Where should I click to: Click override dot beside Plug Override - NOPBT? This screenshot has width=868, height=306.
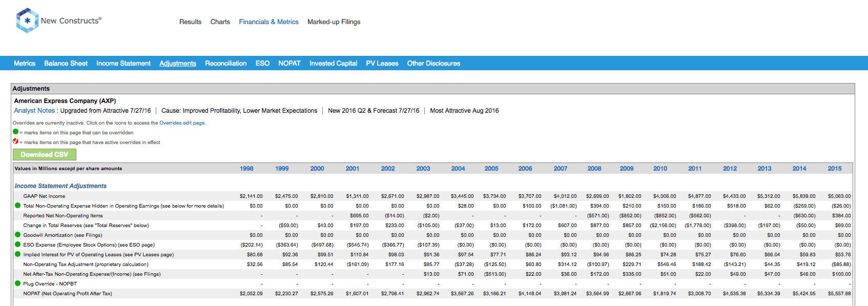(17, 283)
